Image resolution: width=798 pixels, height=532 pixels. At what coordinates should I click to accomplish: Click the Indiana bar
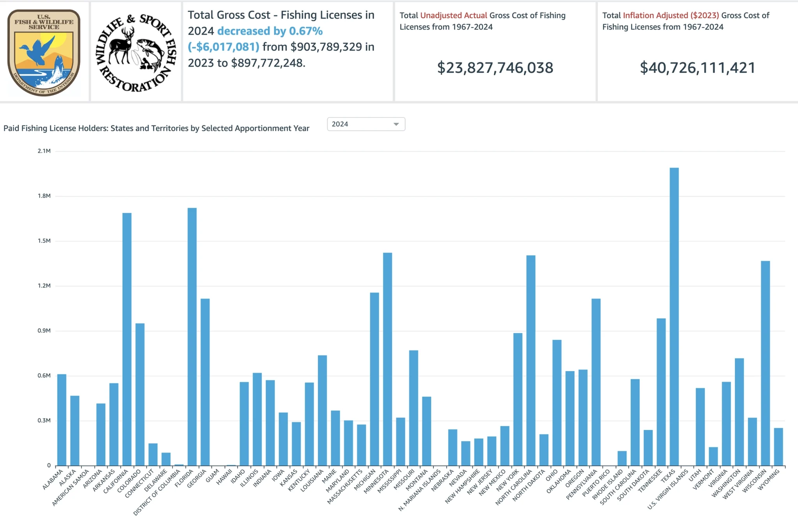[270, 423]
